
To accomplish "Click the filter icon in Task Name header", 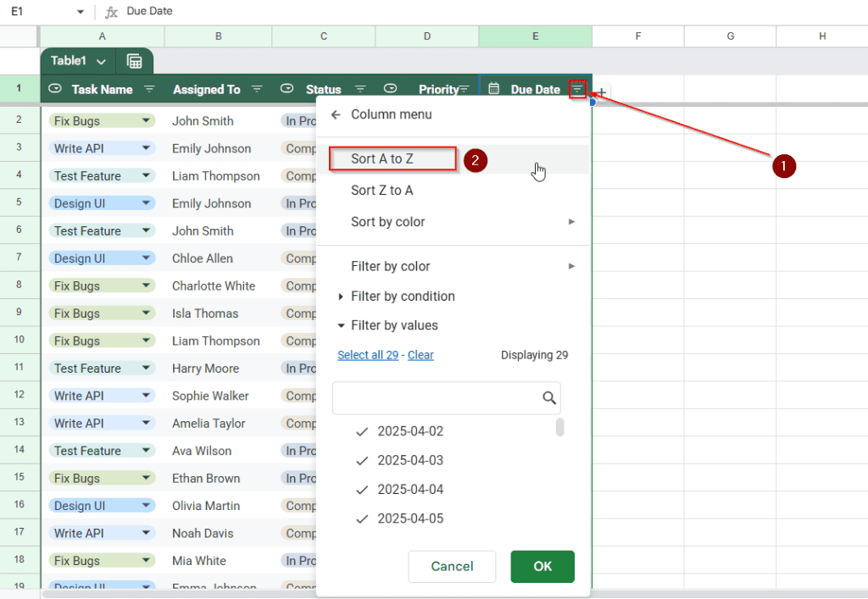I will pyautogui.click(x=149, y=89).
